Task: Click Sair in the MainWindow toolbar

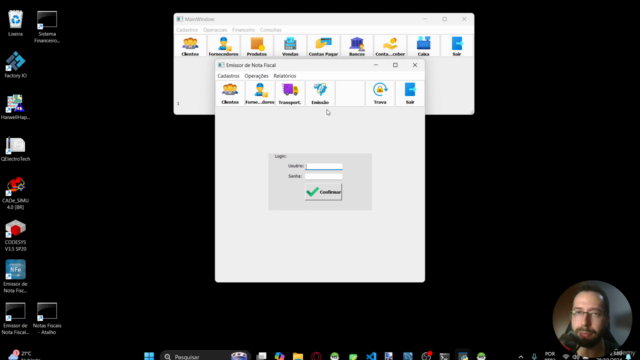Action: click(457, 46)
